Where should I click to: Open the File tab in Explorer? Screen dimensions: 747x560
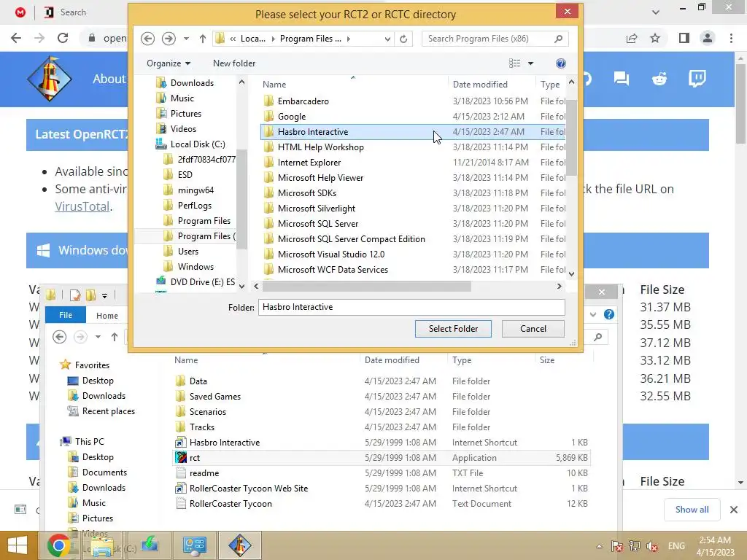click(66, 315)
